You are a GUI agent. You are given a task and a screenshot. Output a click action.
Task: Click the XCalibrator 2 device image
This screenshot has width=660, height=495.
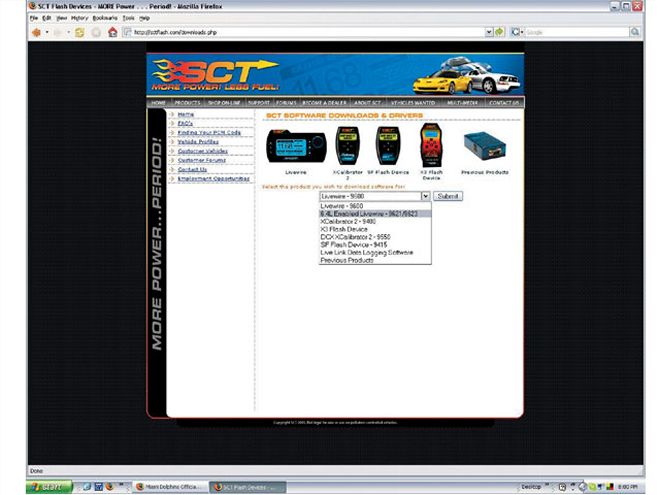pyautogui.click(x=348, y=146)
